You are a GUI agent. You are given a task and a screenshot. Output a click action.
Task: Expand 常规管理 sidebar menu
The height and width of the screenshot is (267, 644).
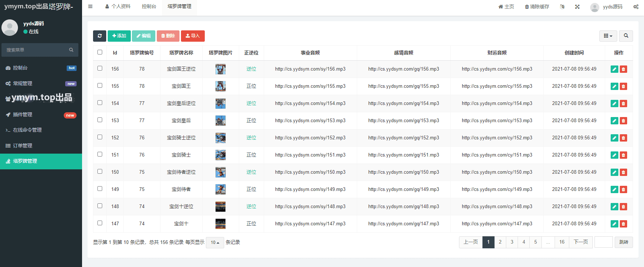(41, 83)
